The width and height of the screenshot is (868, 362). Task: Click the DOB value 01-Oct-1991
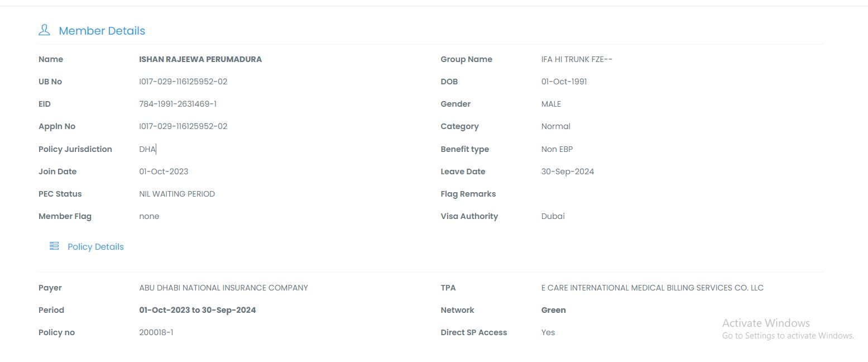[x=564, y=82]
